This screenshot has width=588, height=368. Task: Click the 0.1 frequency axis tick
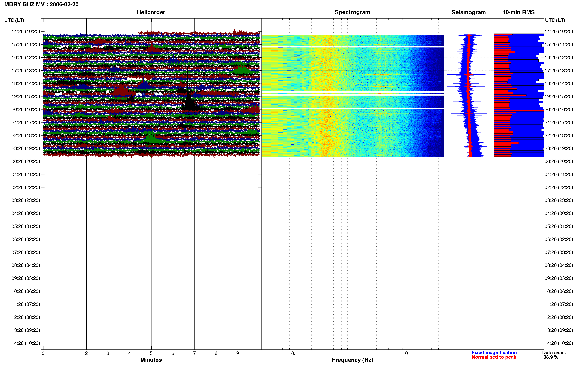295,353
